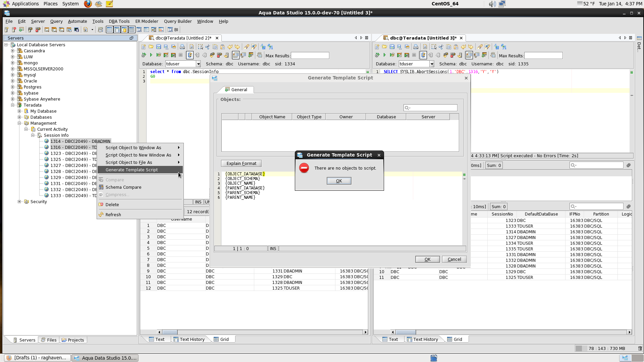Screen dimensions: 644x362
Task: Click the Firefox launcher in top panel
Action: point(88,4)
